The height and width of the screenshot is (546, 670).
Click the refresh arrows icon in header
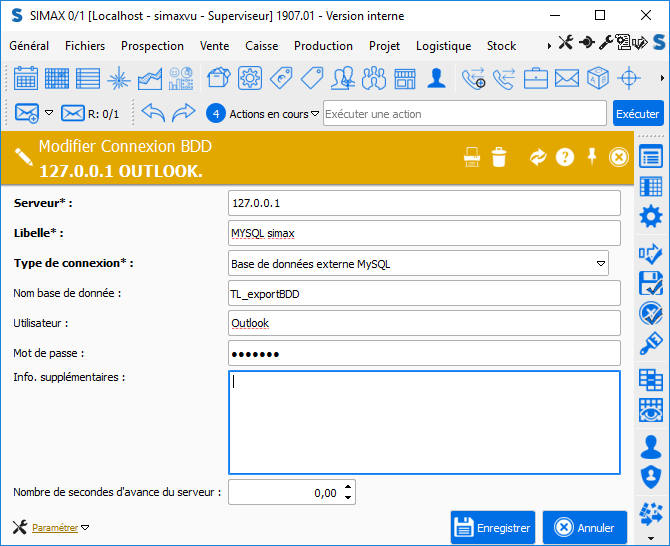coord(538,157)
